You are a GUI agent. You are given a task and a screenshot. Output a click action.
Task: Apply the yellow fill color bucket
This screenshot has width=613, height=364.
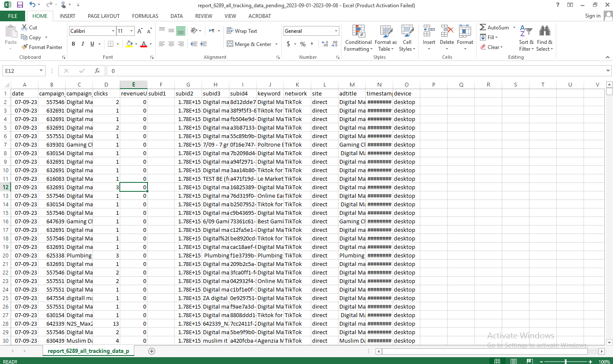130,44
